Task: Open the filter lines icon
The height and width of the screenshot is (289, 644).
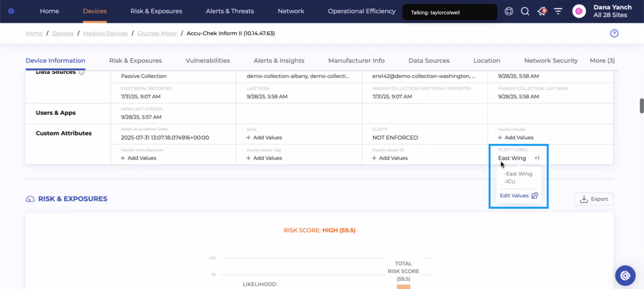Action: (x=558, y=11)
